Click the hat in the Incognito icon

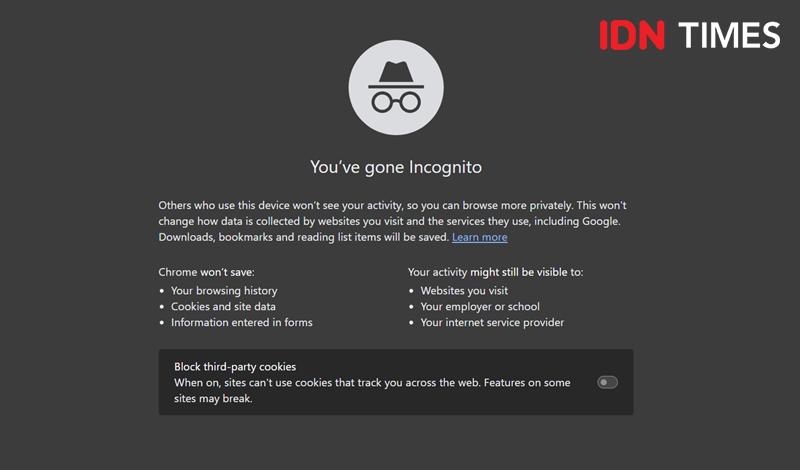click(x=396, y=75)
